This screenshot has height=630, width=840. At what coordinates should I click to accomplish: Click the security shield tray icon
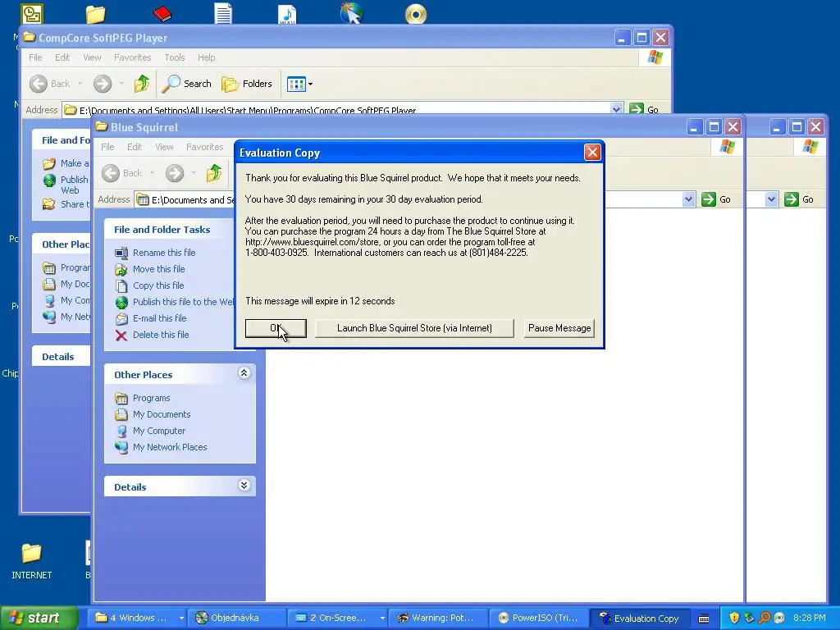[x=734, y=618]
